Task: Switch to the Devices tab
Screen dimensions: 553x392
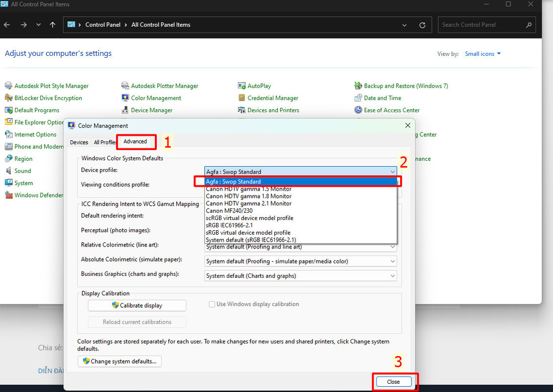Action: (x=79, y=142)
